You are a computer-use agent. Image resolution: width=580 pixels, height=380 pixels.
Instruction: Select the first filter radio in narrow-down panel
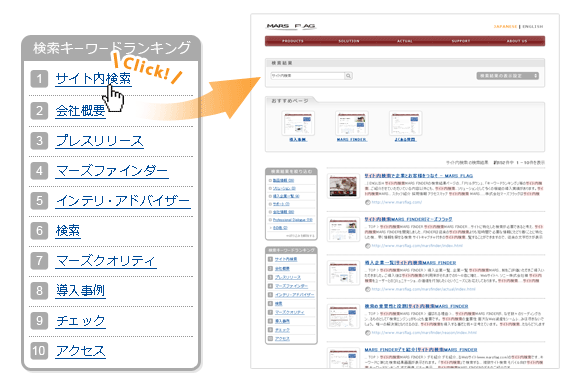coord(270,181)
